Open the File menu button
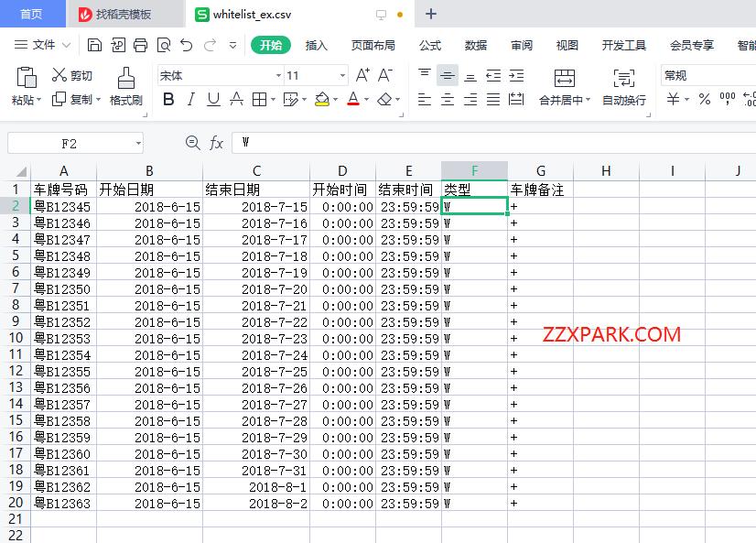 click(x=43, y=45)
